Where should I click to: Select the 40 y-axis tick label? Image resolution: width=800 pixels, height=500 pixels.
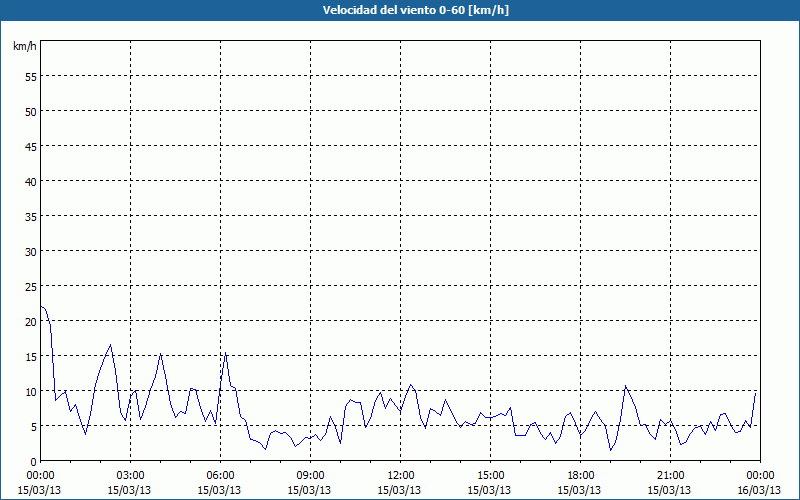pos(31,182)
